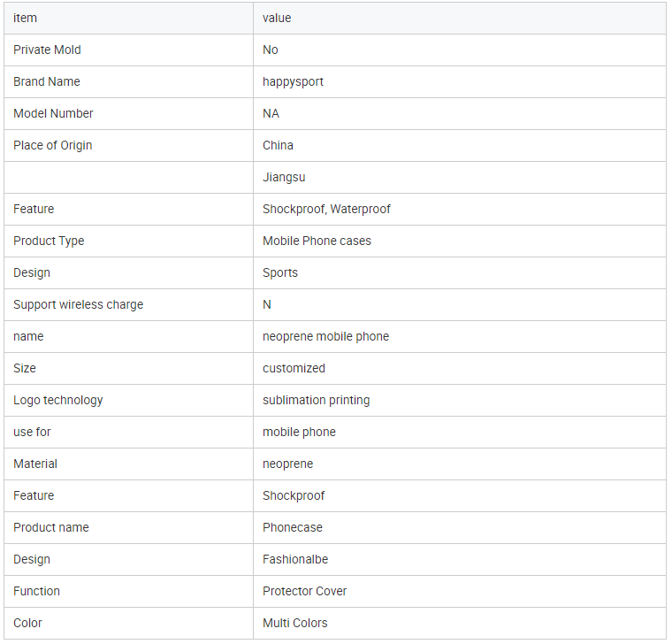This screenshot has height=644, width=672.
Task: Click the 'item' column header cell
Action: point(26,18)
